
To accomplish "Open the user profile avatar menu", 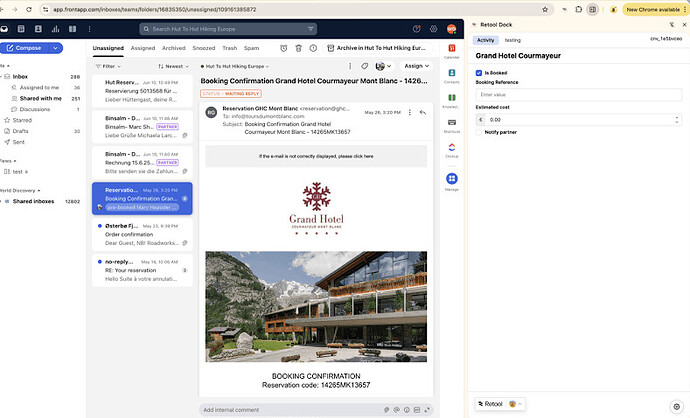I will pos(451,29).
